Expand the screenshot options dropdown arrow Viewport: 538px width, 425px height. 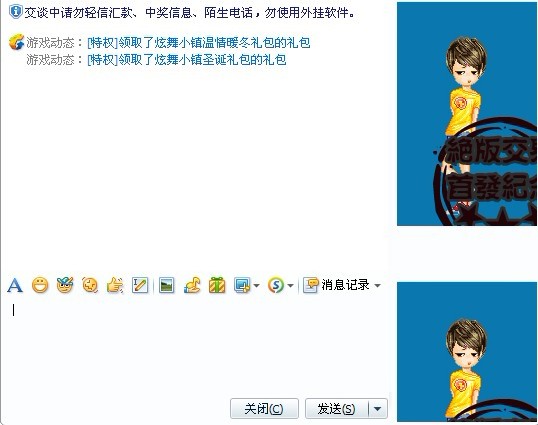pyautogui.click(x=256, y=285)
